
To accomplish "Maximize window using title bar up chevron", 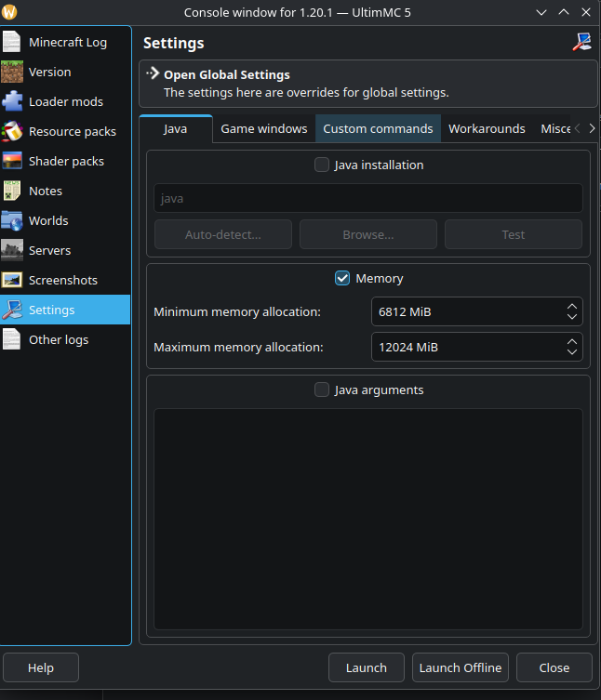I will click(x=564, y=12).
